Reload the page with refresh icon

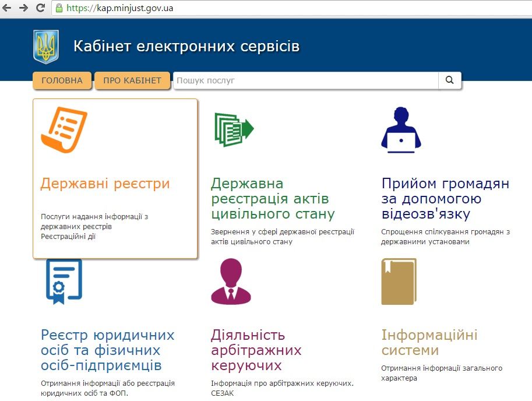(40, 8)
